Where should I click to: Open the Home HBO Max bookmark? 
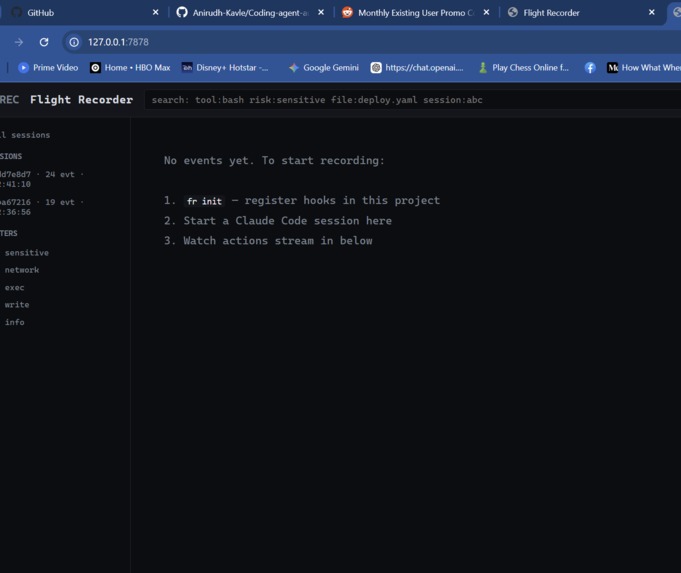[130, 68]
